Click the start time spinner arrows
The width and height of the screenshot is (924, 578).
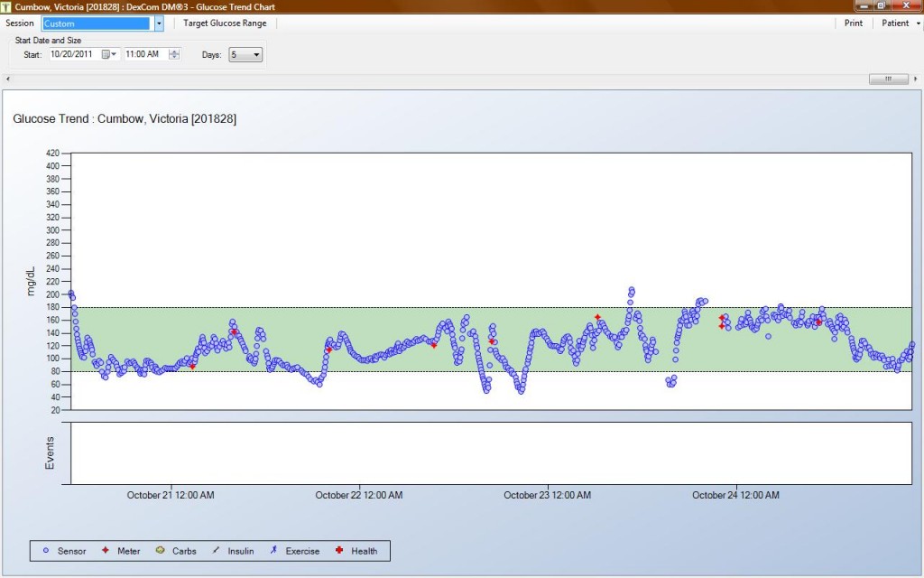(174, 54)
